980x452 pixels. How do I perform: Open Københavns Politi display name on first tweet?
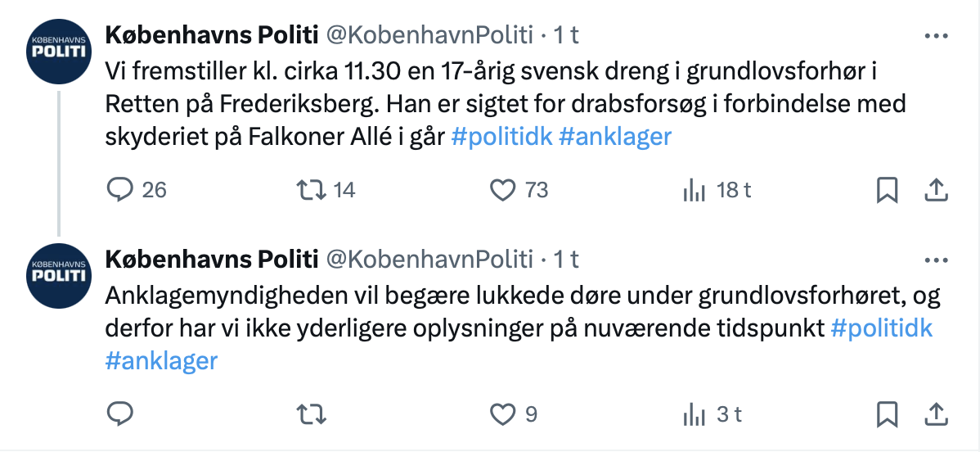coord(212,35)
